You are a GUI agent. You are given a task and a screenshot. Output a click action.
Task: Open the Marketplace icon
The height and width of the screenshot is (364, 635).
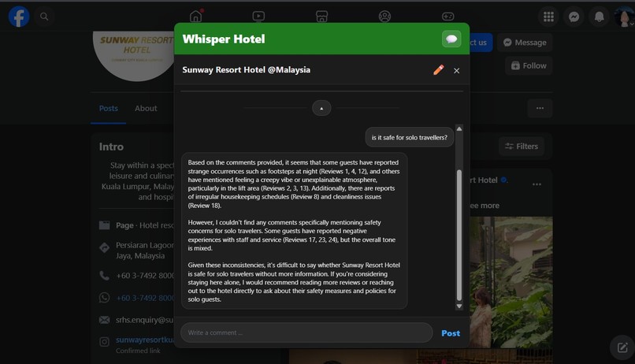[x=321, y=17]
